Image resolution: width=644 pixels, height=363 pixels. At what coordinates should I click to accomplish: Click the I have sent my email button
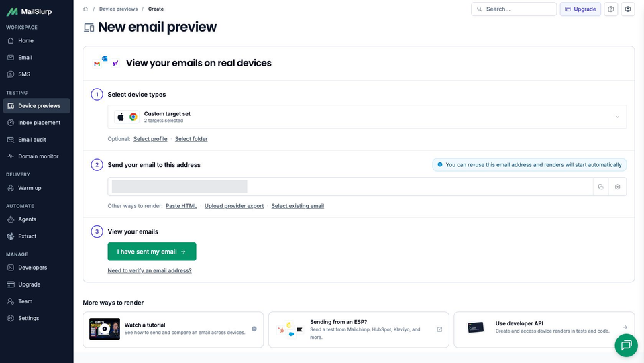pos(152,252)
